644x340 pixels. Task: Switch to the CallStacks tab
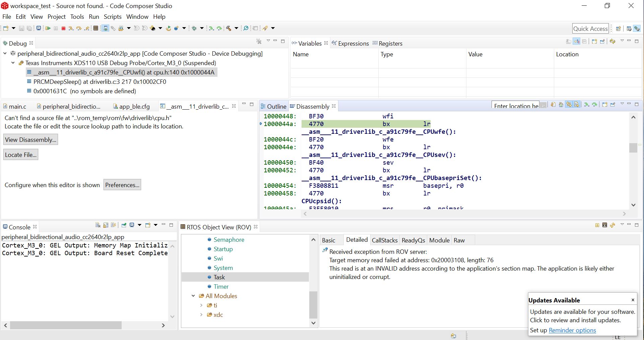[x=384, y=240]
